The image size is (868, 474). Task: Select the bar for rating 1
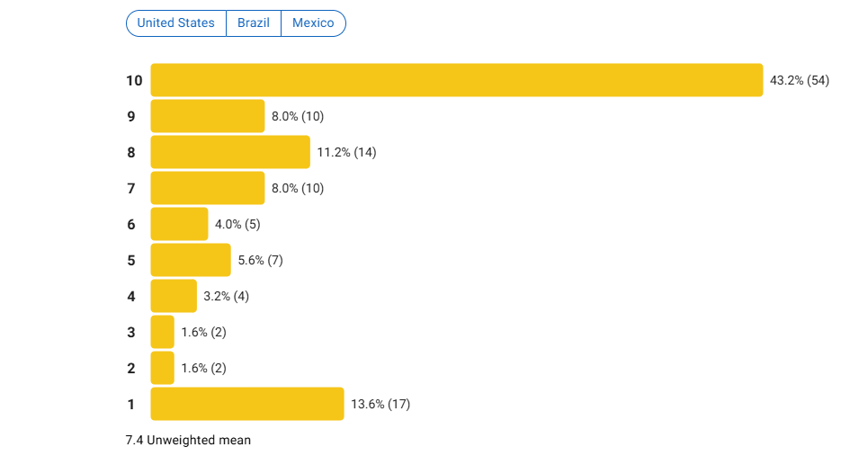pyautogui.click(x=246, y=404)
